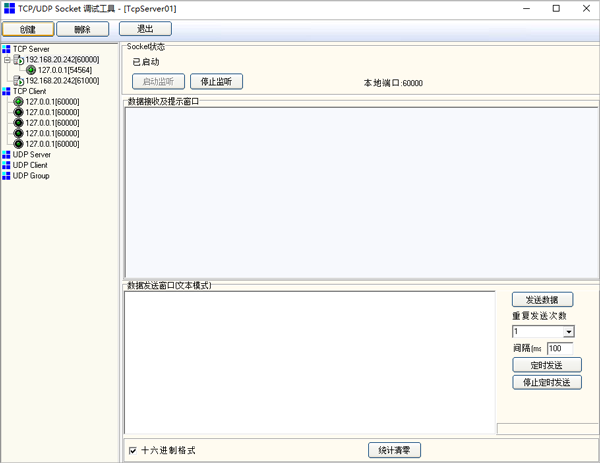Open the repeat send count dropdown
This screenshot has width=600, height=463.
[569, 332]
